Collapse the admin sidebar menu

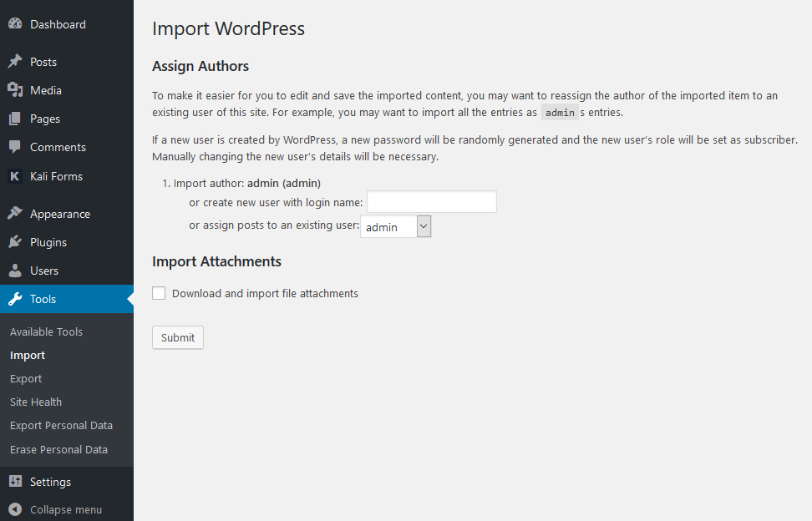[55, 509]
